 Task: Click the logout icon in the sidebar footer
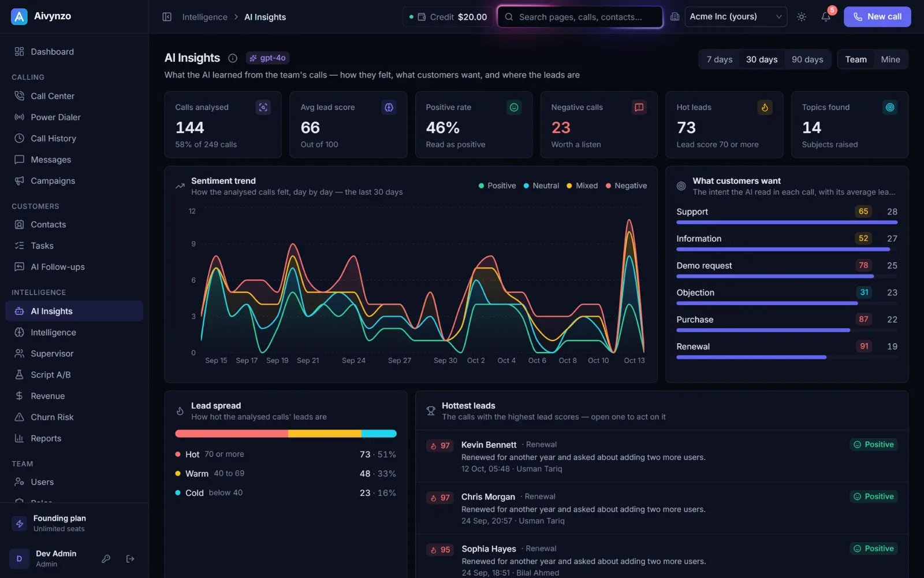click(x=131, y=558)
